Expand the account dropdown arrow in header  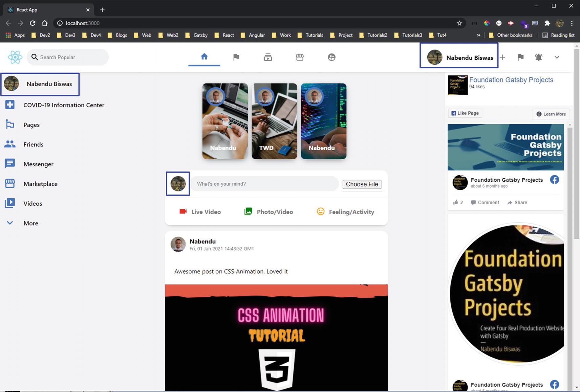coord(557,57)
